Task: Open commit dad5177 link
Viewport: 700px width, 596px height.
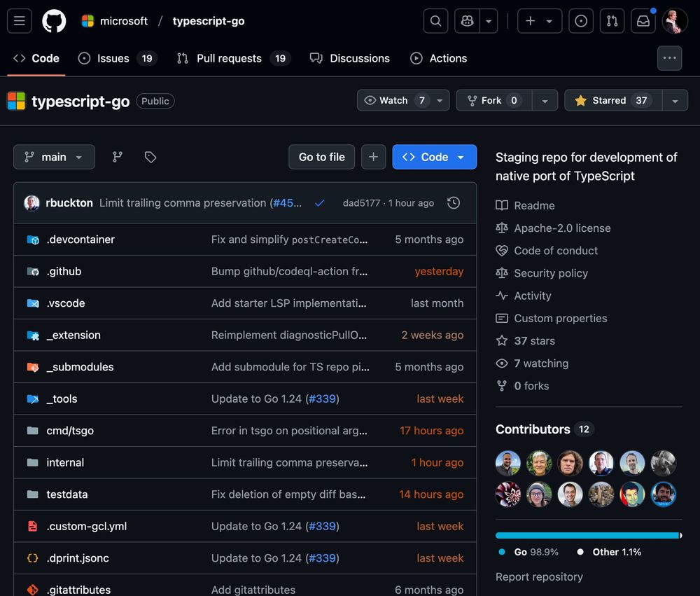Action: click(x=361, y=203)
